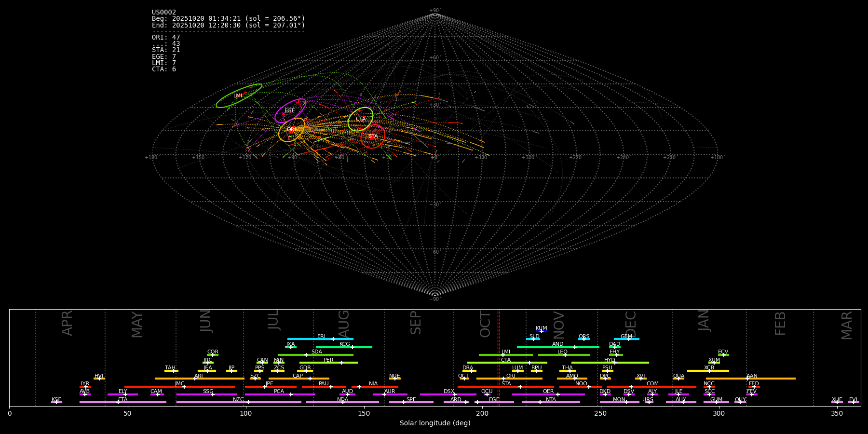Click the 'EGE: 7' count in legend

pyautogui.click(x=164, y=57)
